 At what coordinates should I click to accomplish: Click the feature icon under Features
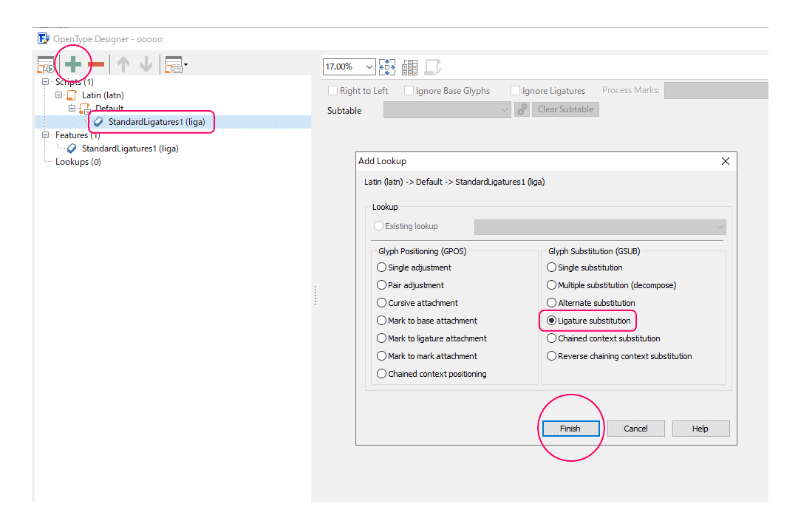tap(72, 149)
